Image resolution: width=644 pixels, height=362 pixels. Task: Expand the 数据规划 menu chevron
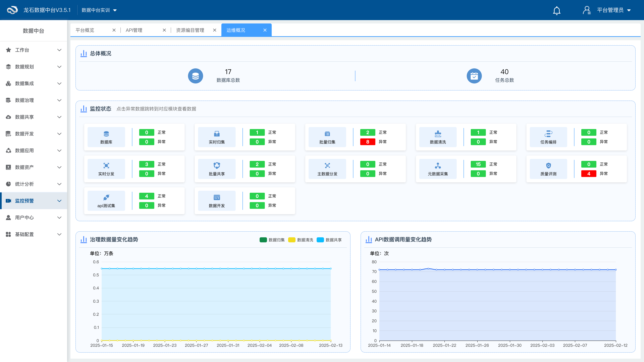point(59,67)
